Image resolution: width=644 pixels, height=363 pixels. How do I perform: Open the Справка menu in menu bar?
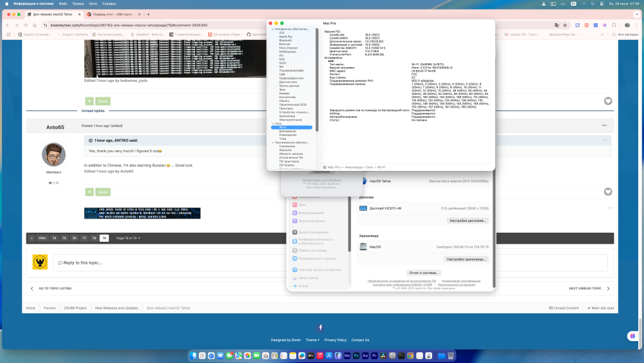[109, 4]
